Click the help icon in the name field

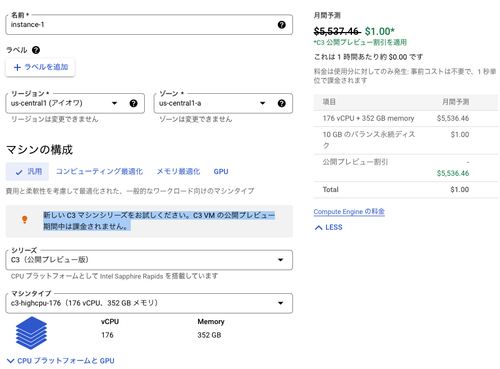(x=282, y=25)
